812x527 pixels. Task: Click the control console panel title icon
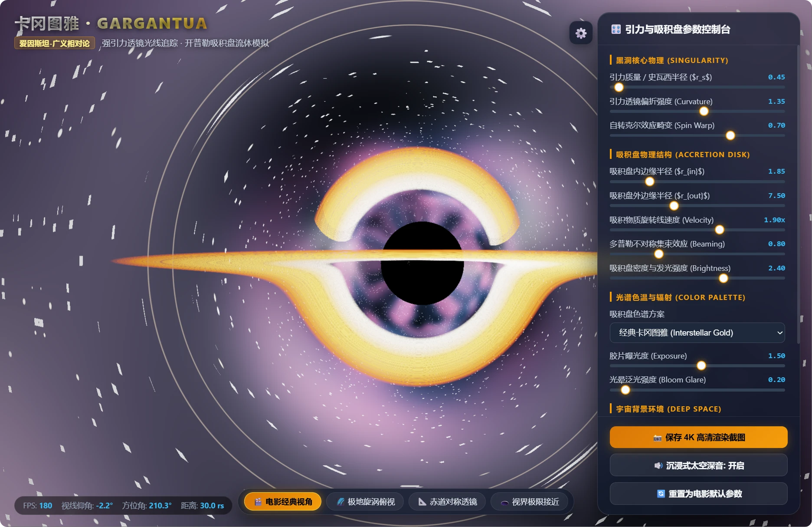[616, 30]
